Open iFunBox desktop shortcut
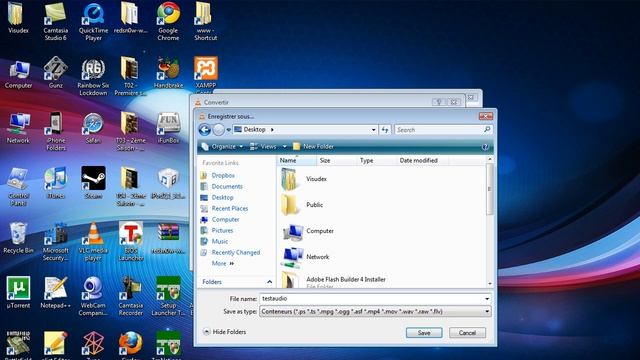The width and height of the screenshot is (640, 360). pos(168,128)
